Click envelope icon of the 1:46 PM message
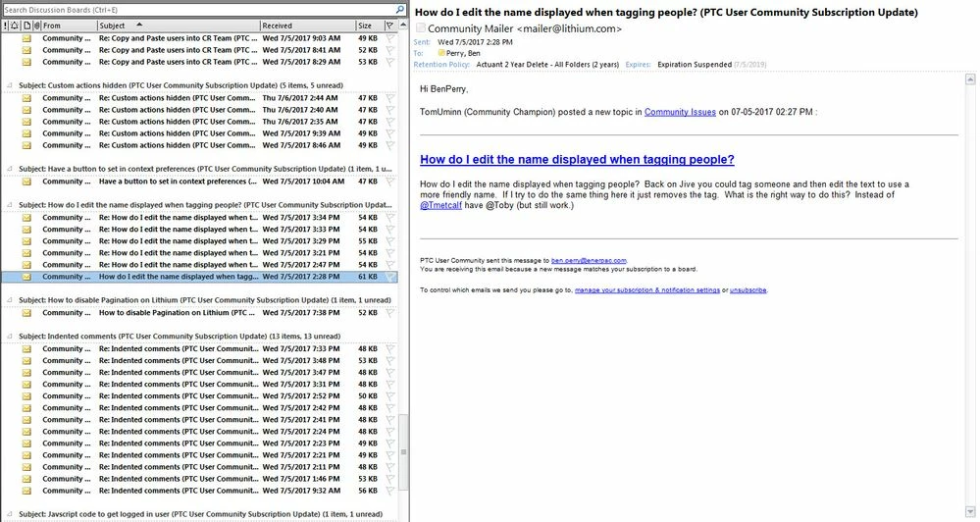The width and height of the screenshot is (980, 522). 26,480
